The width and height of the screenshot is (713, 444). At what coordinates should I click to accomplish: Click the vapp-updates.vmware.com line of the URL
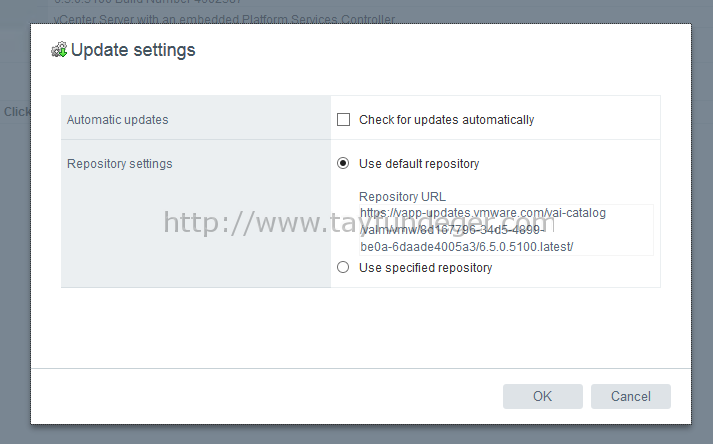(x=483, y=213)
